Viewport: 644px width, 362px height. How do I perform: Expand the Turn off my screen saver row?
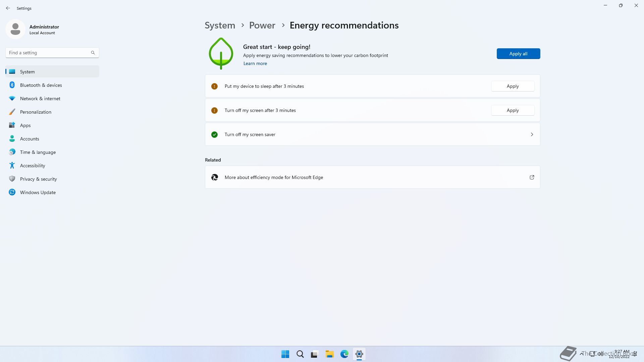pyautogui.click(x=532, y=134)
